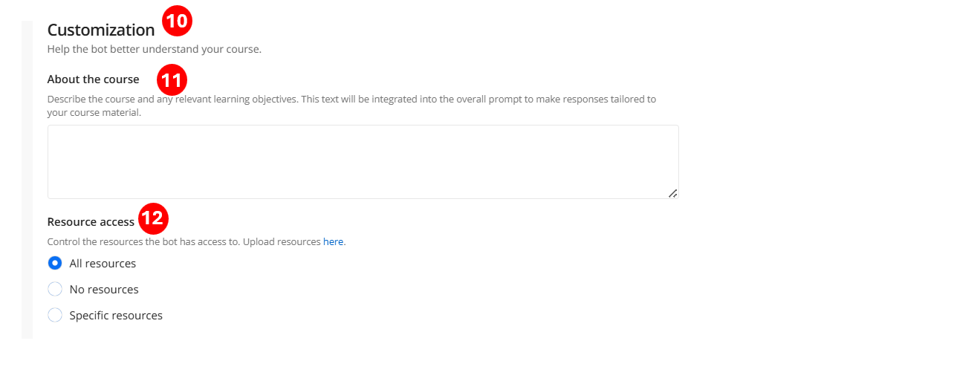980x381 pixels.
Task: Click the 'Resource access' section label
Action: click(x=91, y=221)
